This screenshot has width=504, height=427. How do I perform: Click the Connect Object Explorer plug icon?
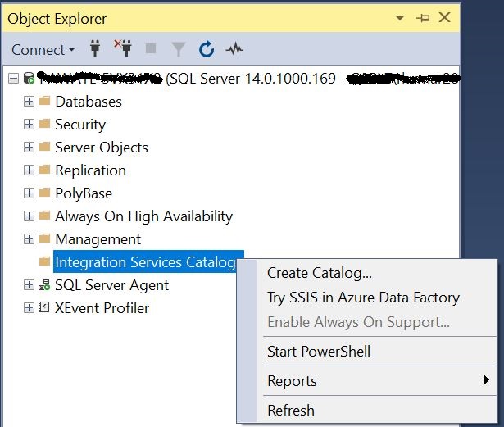(x=94, y=49)
